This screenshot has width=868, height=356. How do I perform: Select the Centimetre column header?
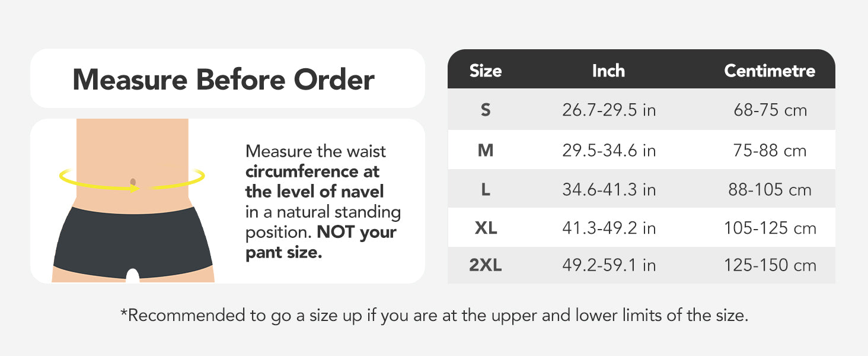click(x=770, y=71)
